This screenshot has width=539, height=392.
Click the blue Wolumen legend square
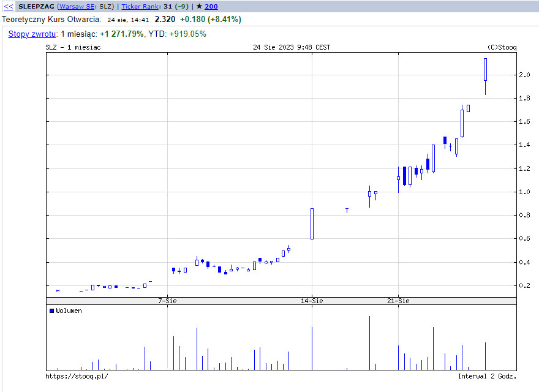click(52, 311)
